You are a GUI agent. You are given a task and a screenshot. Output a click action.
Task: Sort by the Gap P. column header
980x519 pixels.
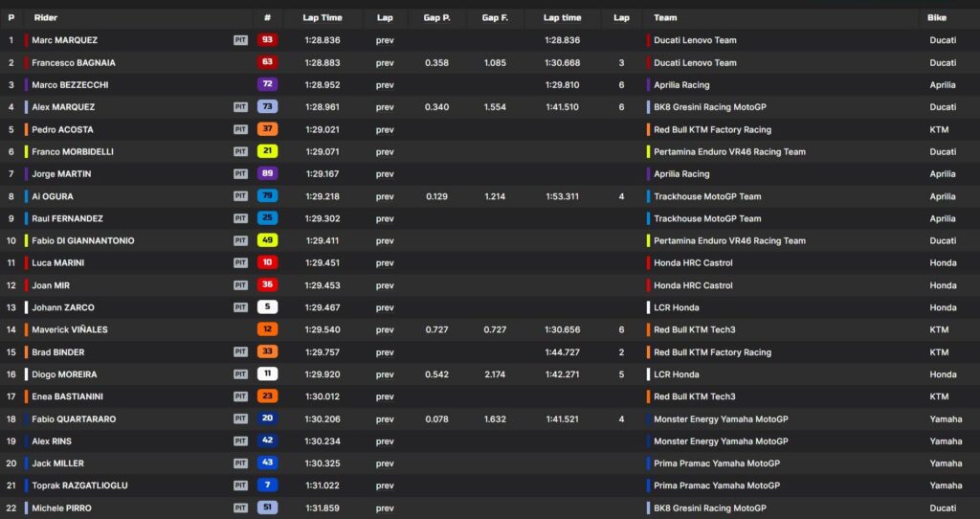[x=436, y=18]
